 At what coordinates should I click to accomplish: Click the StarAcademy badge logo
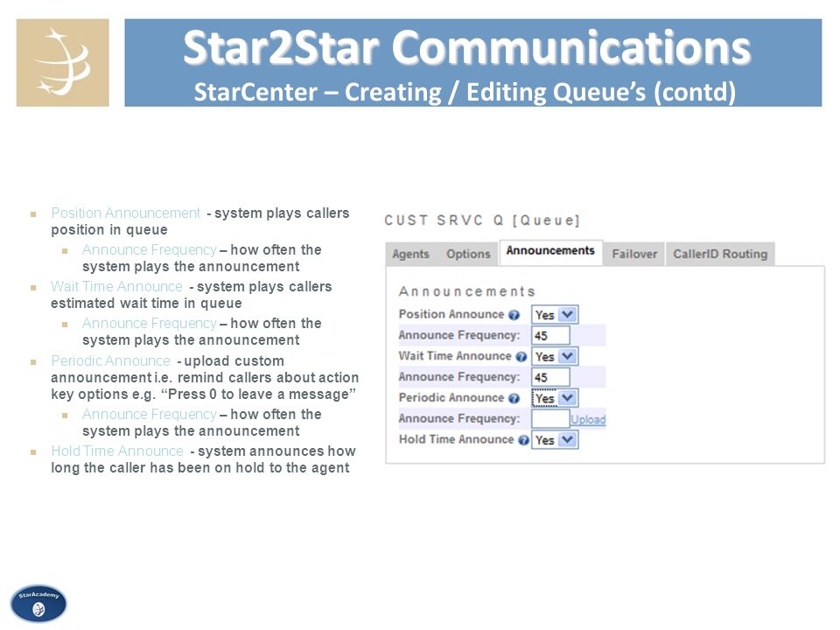pyautogui.click(x=38, y=603)
